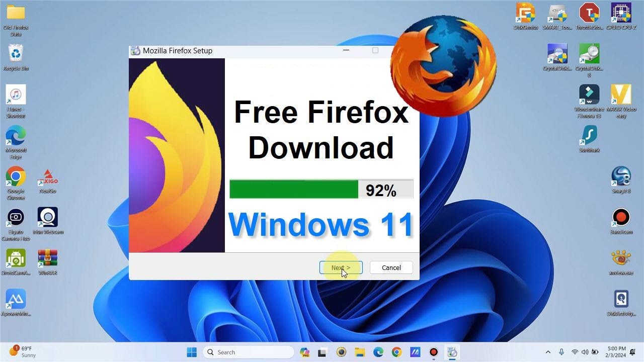Open the 69°F Sunny weather widget

pos(23,351)
